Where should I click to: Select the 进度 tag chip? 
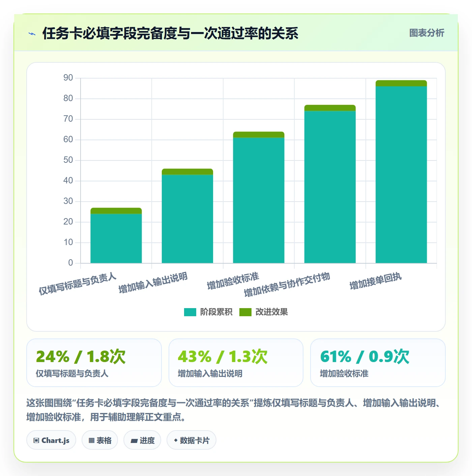142,440
